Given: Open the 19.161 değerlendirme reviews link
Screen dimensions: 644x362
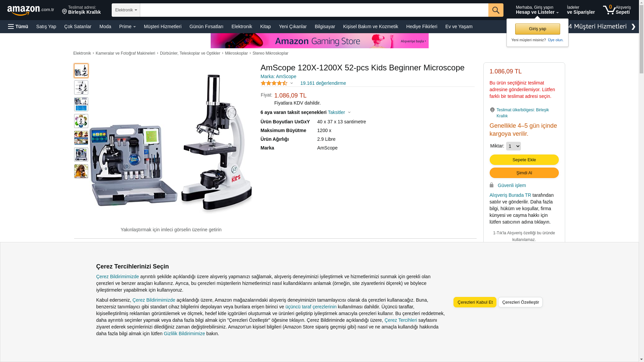Looking at the screenshot, I should [323, 83].
